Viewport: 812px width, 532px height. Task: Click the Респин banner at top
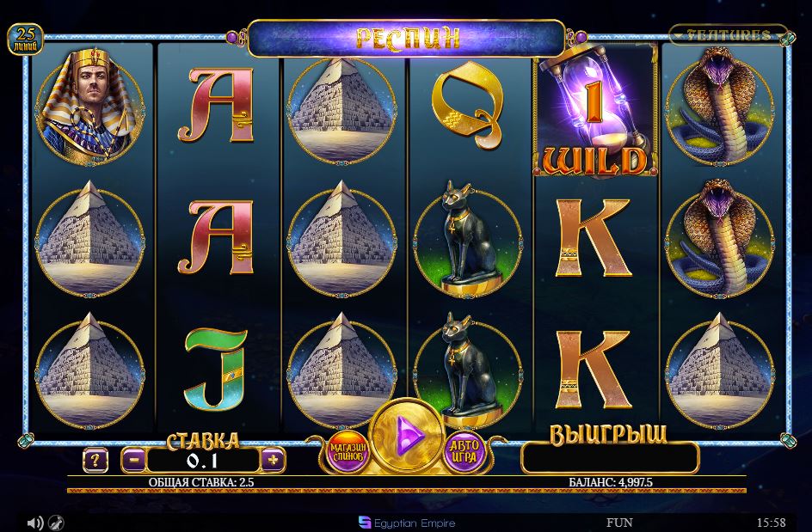(x=407, y=39)
